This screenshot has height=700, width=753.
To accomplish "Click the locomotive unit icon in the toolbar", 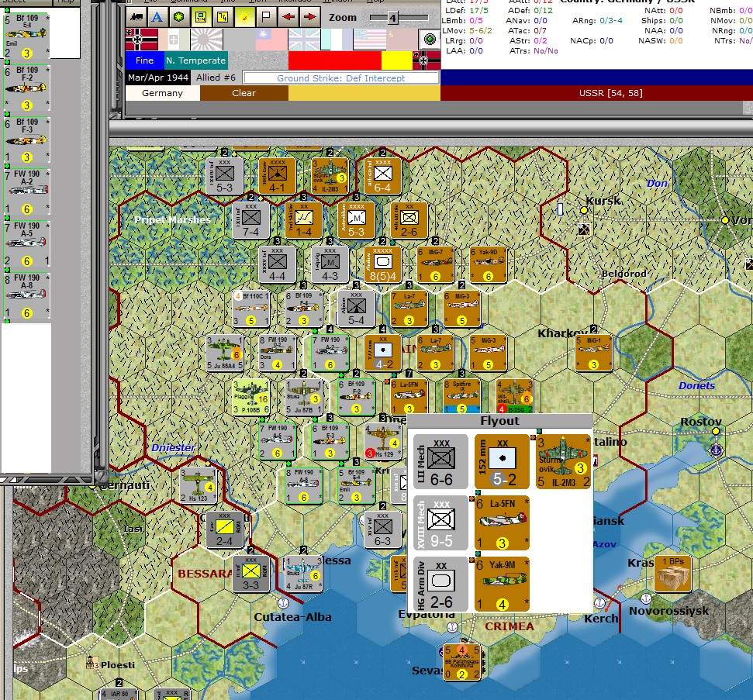I will click(136, 17).
